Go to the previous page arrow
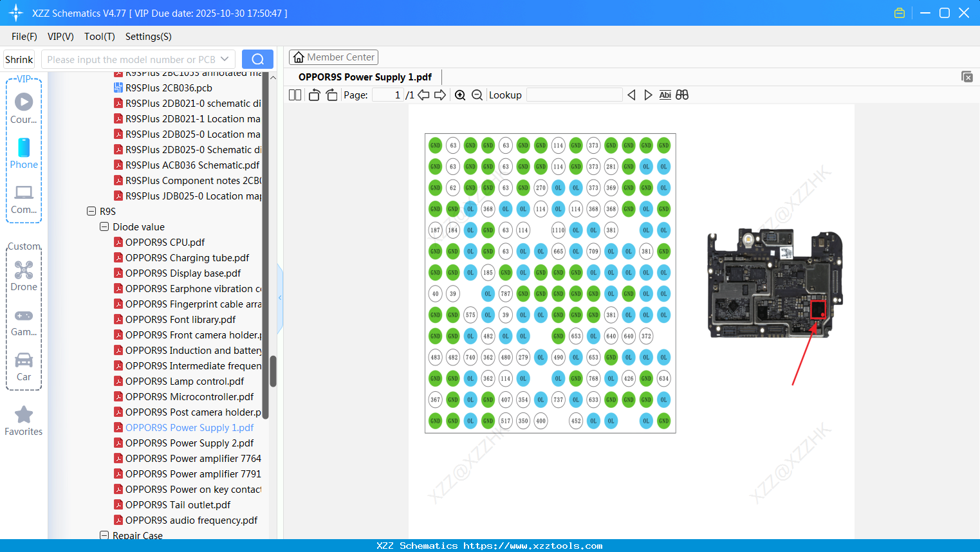The image size is (980, 552). (423, 95)
